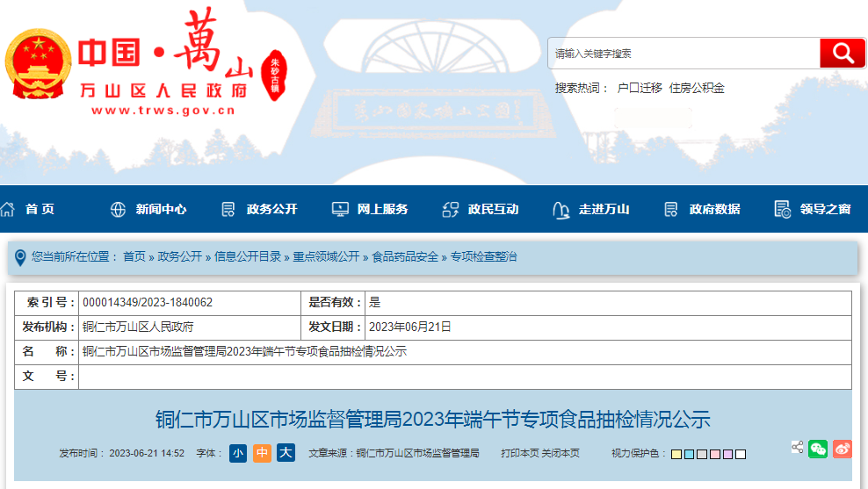Click the red search magnifier button
This screenshot has height=489, width=868.
tap(843, 54)
